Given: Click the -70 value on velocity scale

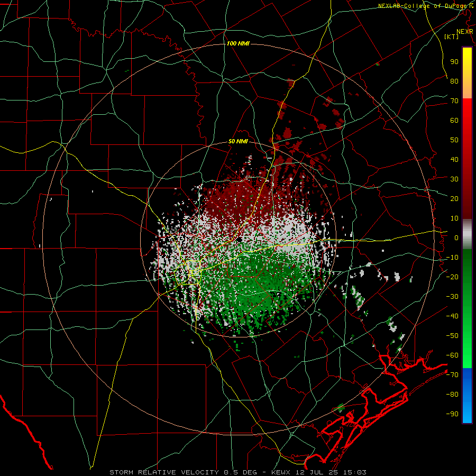Looking at the screenshot, I should click(452, 375).
